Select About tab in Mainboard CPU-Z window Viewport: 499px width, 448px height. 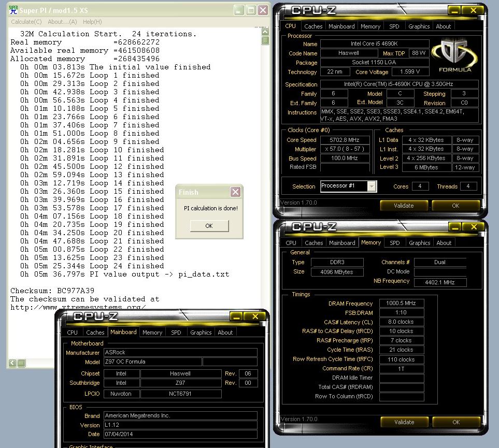point(225,333)
